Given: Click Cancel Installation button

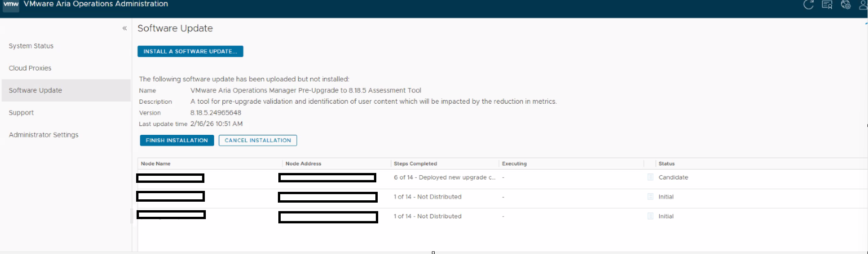Looking at the screenshot, I should pyautogui.click(x=258, y=140).
